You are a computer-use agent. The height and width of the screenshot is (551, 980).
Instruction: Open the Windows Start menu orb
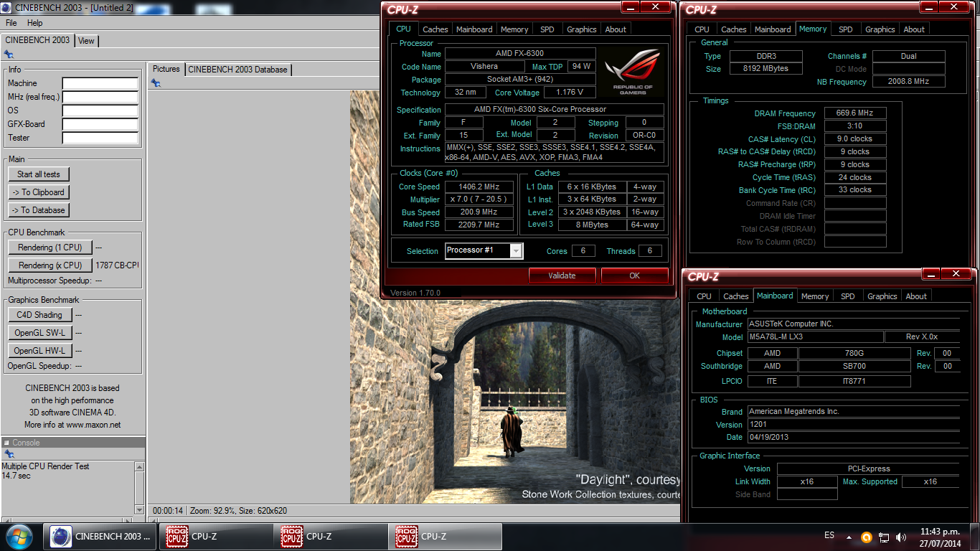point(18,537)
